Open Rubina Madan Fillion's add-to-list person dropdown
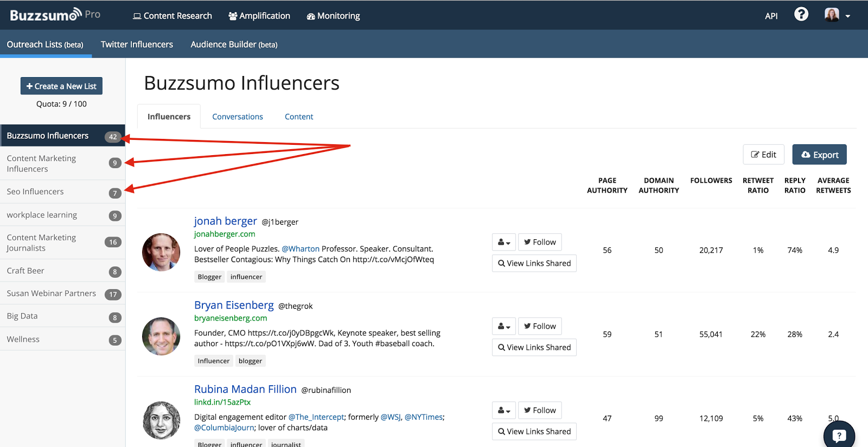 click(504, 410)
